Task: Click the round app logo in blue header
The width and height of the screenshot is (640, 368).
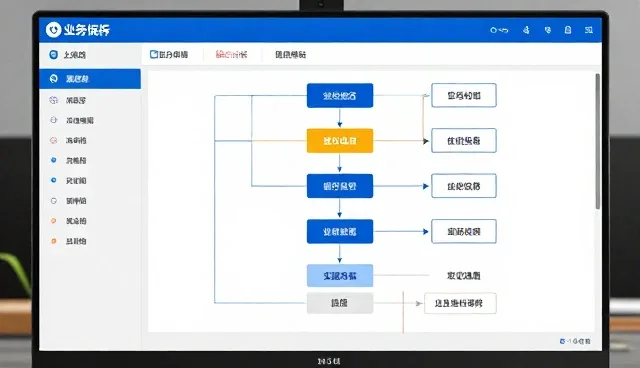Action: (x=53, y=30)
